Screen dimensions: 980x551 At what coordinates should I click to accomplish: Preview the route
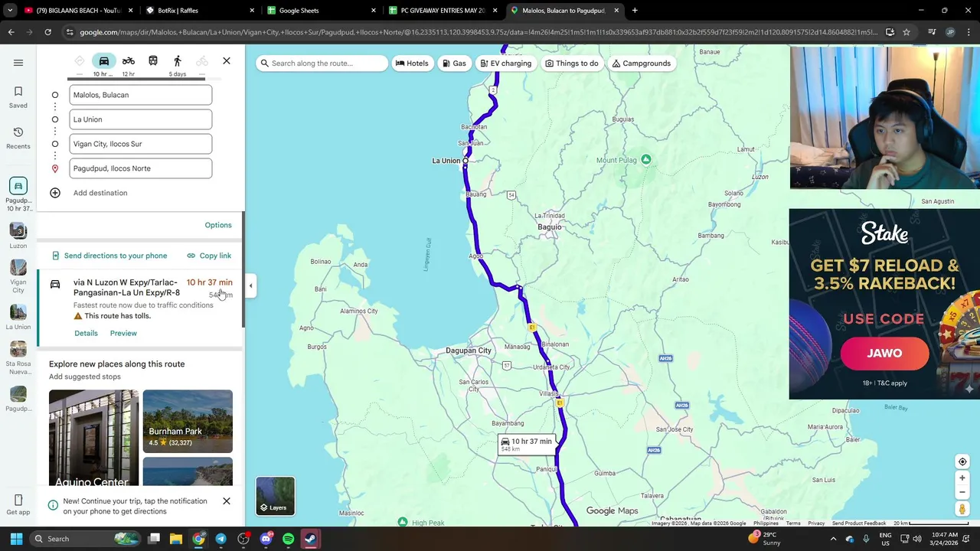pos(123,333)
